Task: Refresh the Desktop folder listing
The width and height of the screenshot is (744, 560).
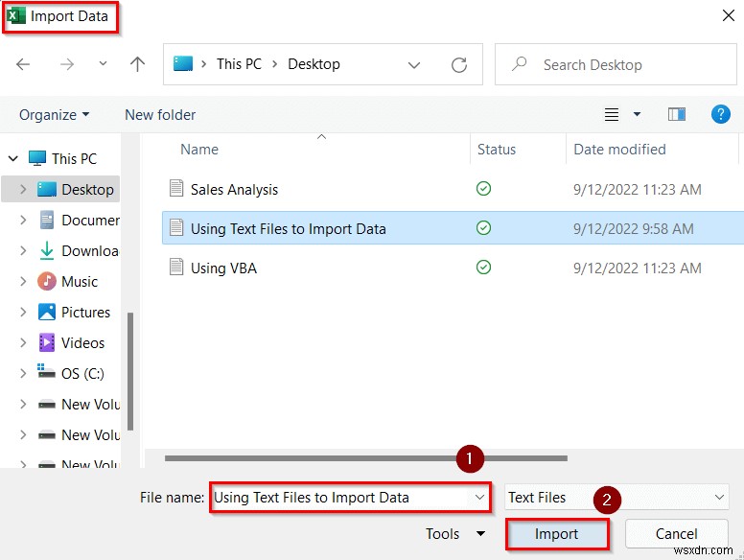Action: click(459, 64)
